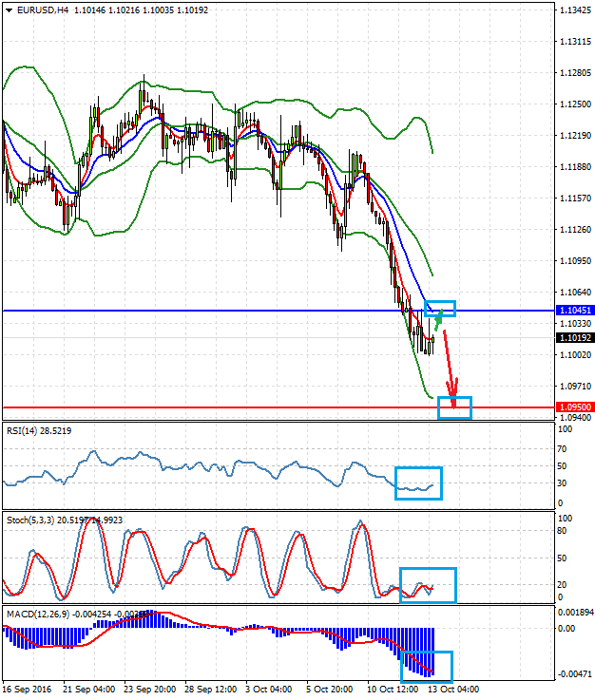Select the red horizontal support line
Viewport: 595px width, 700px height.
(190, 407)
